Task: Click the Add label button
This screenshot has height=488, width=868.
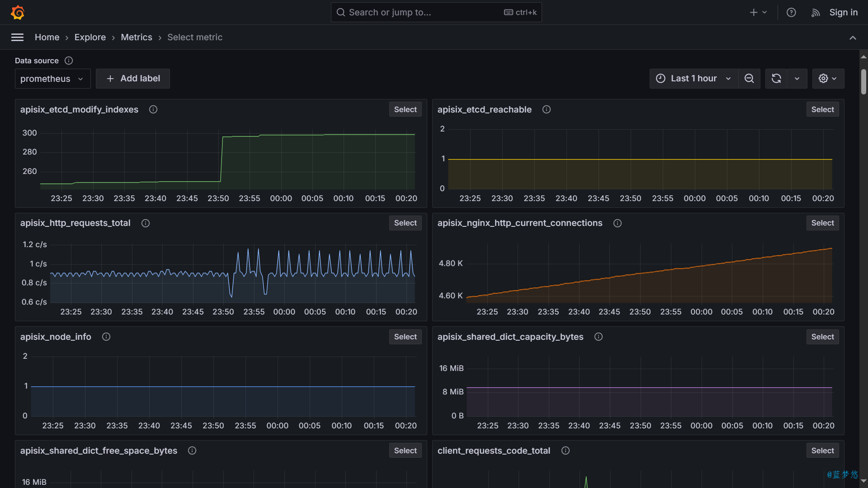Action: coord(133,79)
